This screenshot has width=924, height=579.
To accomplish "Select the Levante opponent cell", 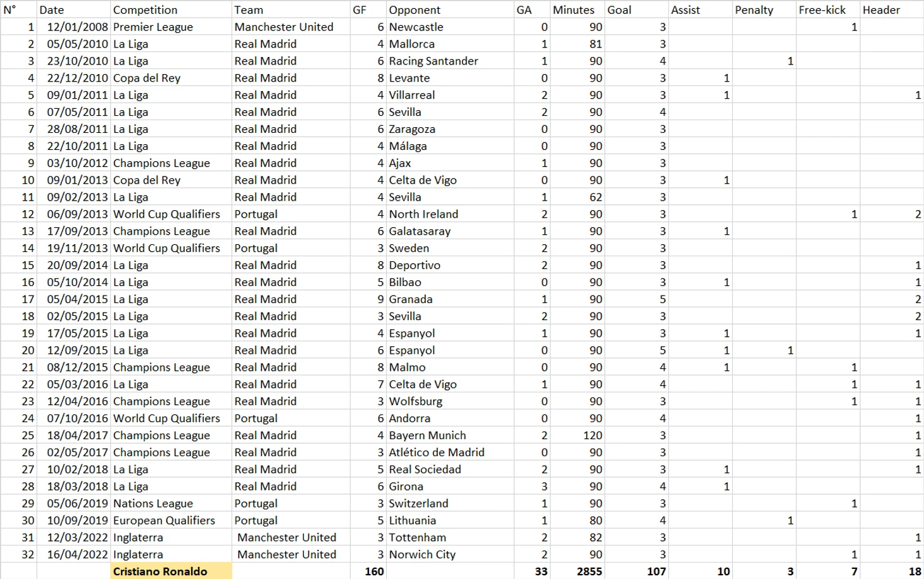I will pyautogui.click(x=450, y=78).
